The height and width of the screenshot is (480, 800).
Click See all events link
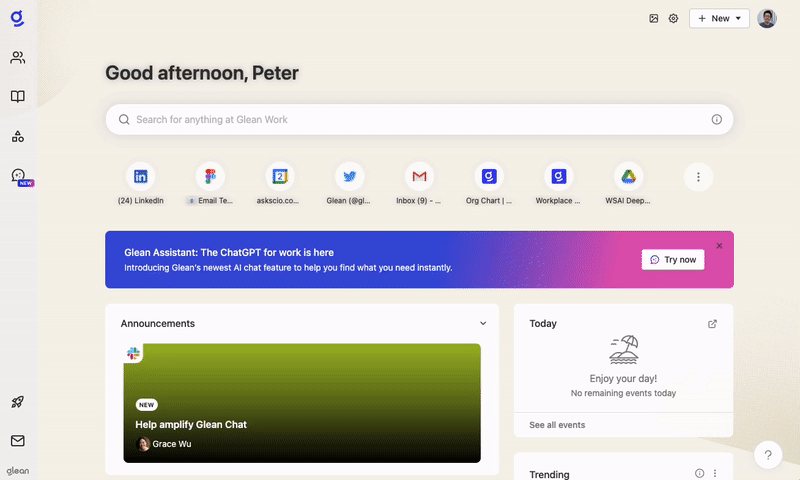click(x=557, y=425)
